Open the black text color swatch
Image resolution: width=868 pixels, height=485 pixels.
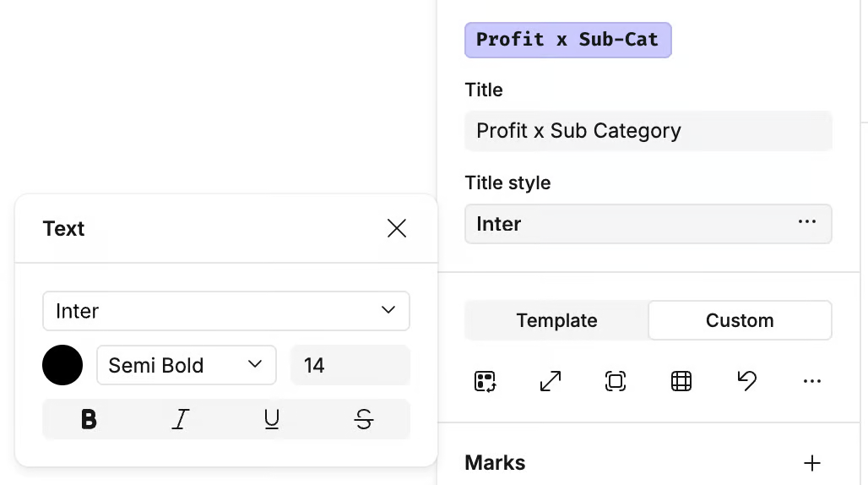[x=62, y=365]
